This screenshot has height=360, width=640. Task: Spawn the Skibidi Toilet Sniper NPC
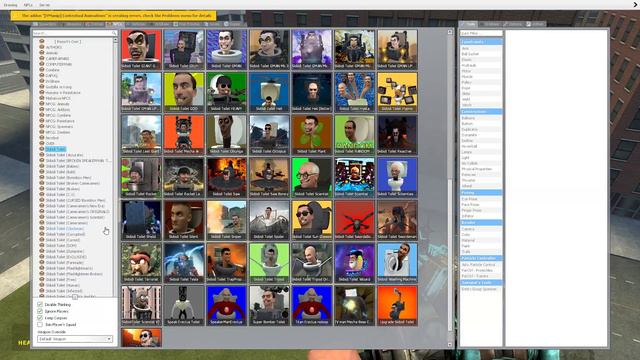pyautogui.click(x=227, y=220)
